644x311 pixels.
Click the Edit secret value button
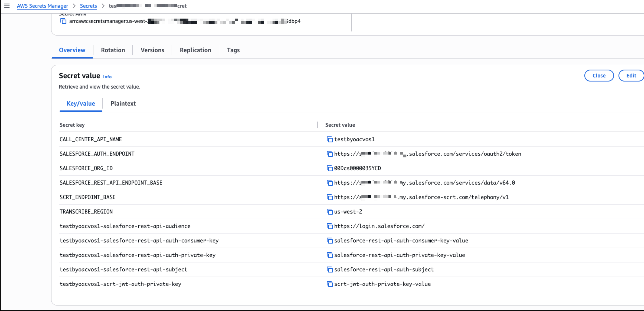(x=631, y=76)
